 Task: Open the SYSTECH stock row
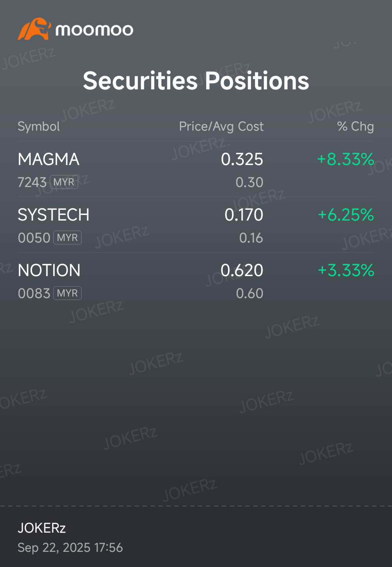pos(196,225)
